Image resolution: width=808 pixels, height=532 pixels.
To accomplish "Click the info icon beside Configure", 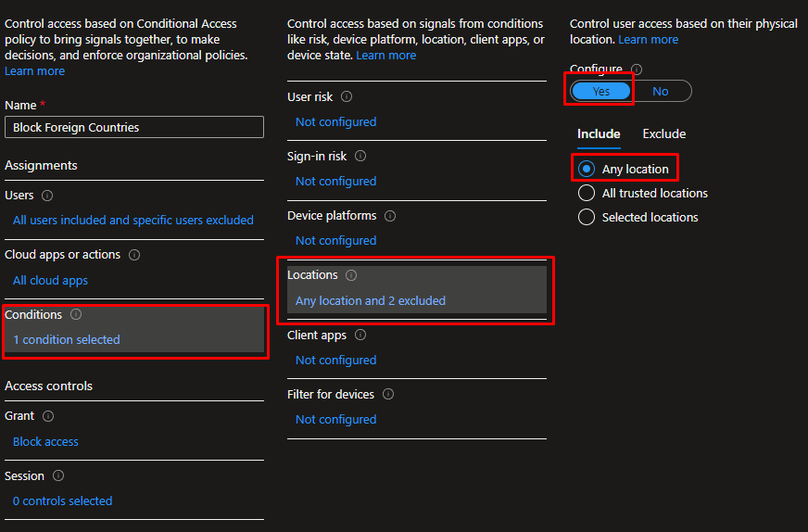I will (637, 70).
